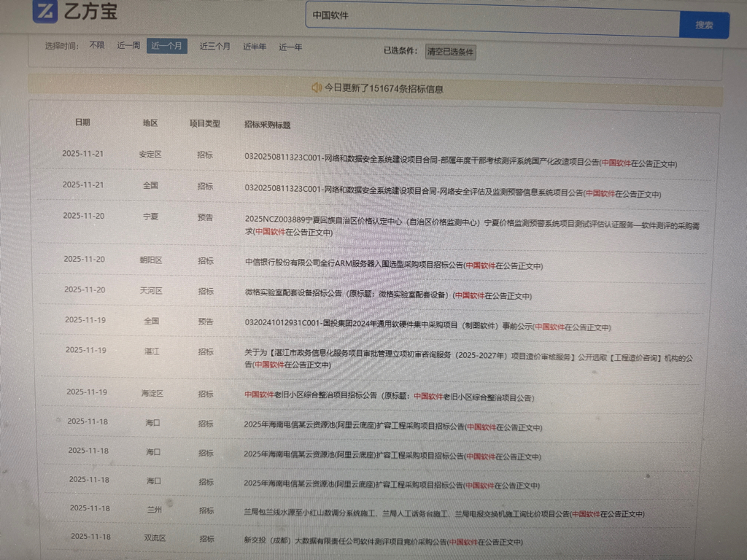Open the 兰局包兰线水源至小红山数调分系统 announcement
Image resolution: width=747 pixels, height=560 pixels.
(x=444, y=513)
